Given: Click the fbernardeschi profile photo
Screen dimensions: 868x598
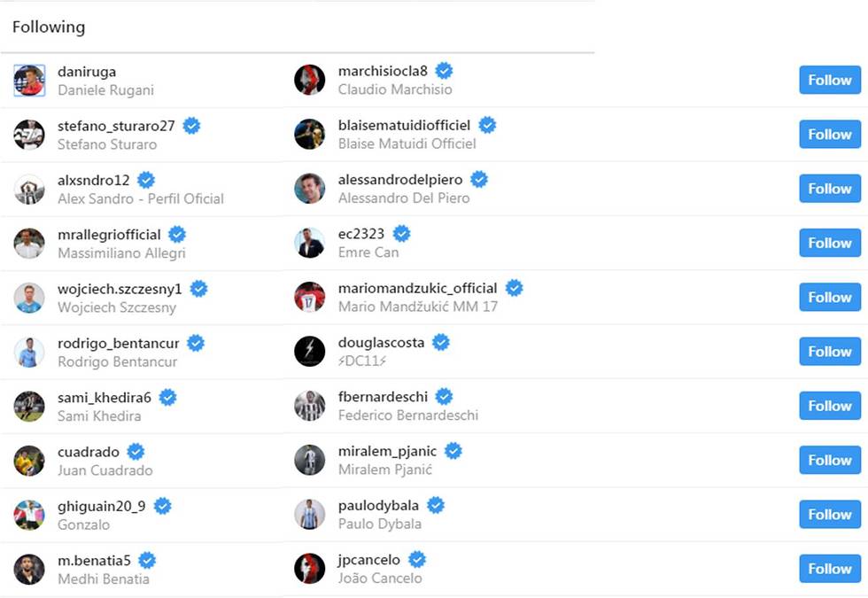Looking at the screenshot, I should click(309, 406).
